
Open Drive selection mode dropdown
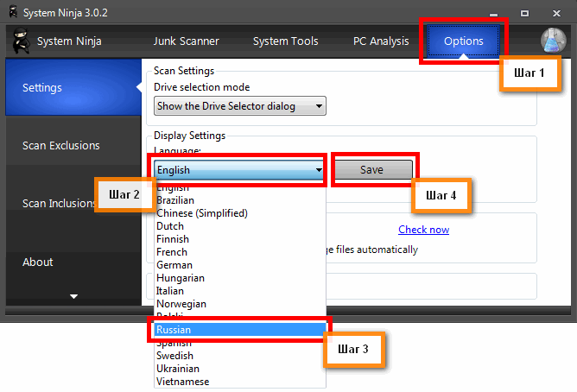click(240, 106)
